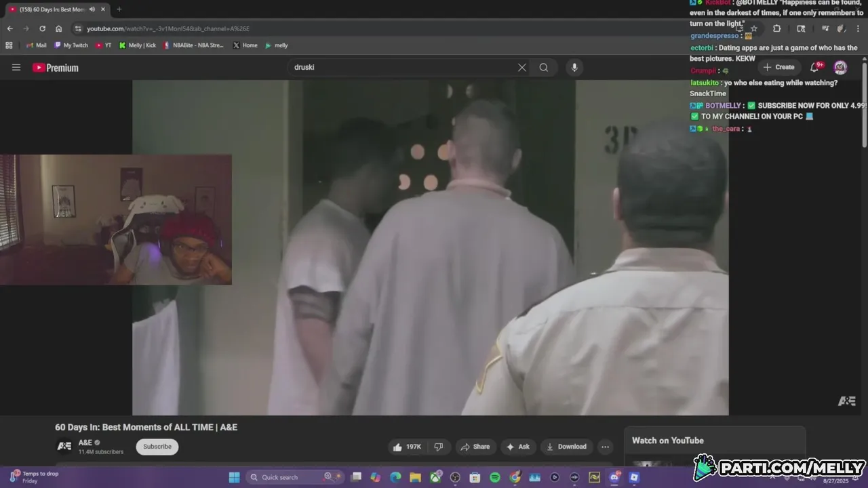The image size is (868, 488).
Task: Run the search with the magnifier button
Action: tap(544, 67)
